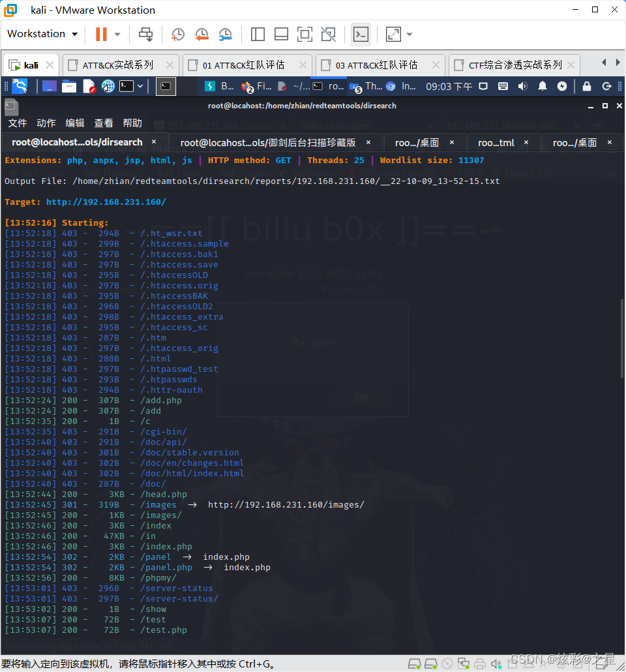Open the Kali dragon applications menu

(20, 86)
